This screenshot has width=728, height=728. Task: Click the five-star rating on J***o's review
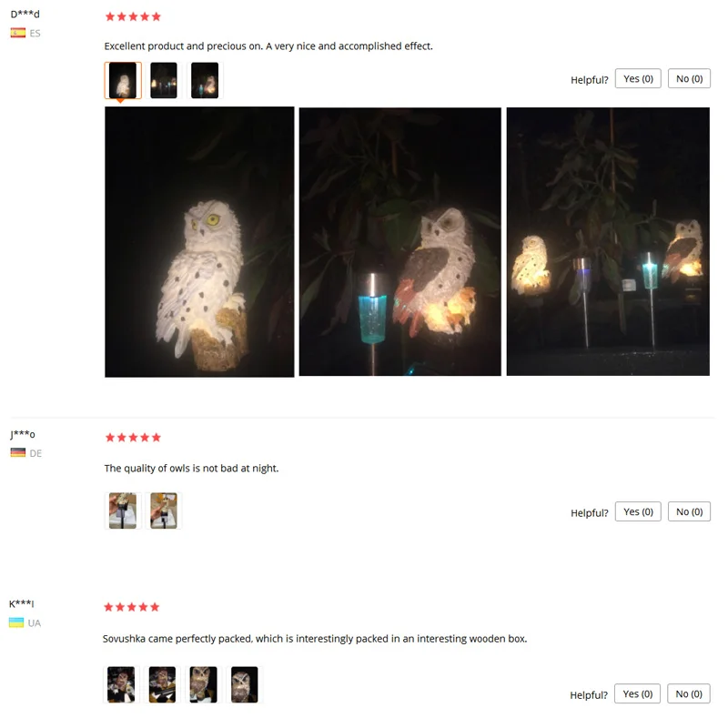click(133, 438)
